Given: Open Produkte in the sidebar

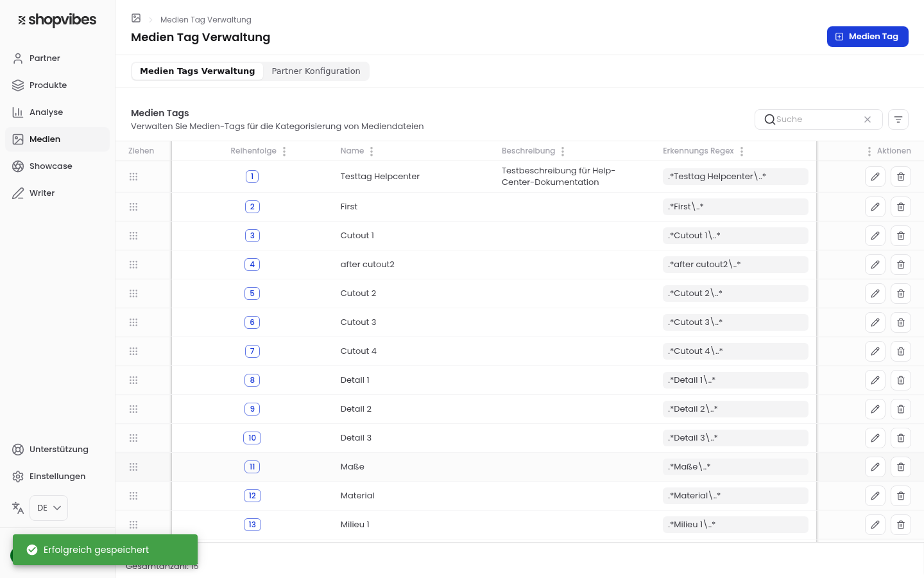Looking at the screenshot, I should pos(57,85).
